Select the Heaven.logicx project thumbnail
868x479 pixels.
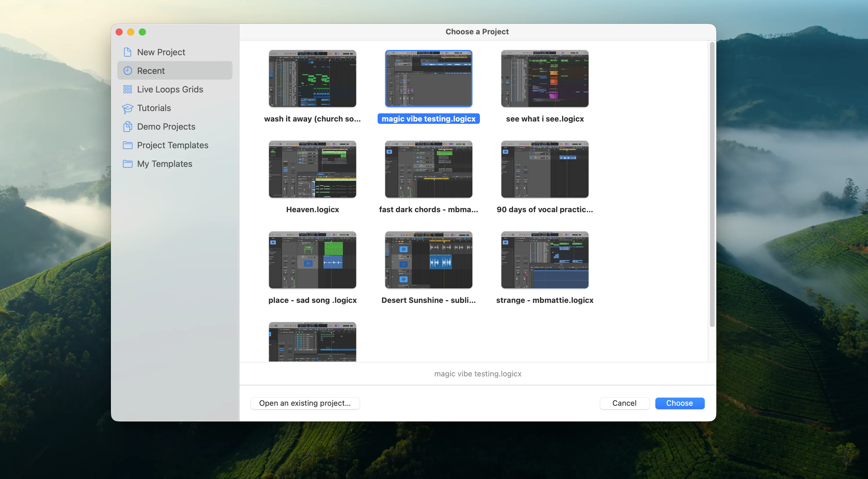click(x=312, y=169)
